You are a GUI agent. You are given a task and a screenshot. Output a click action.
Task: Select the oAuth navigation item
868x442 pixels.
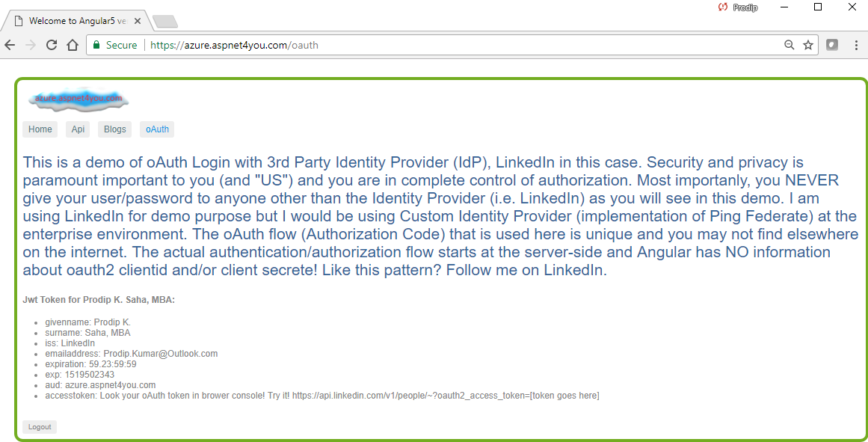(x=157, y=129)
